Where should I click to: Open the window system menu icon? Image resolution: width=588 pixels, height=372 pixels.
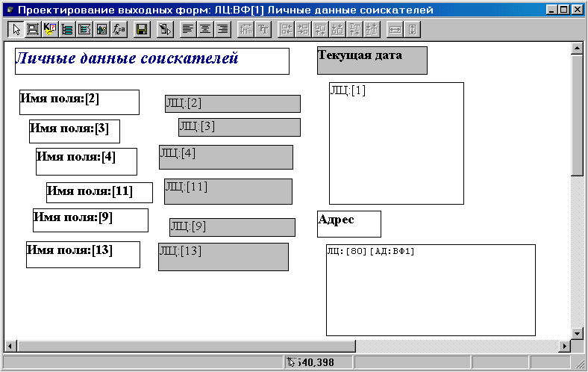(x=10, y=10)
